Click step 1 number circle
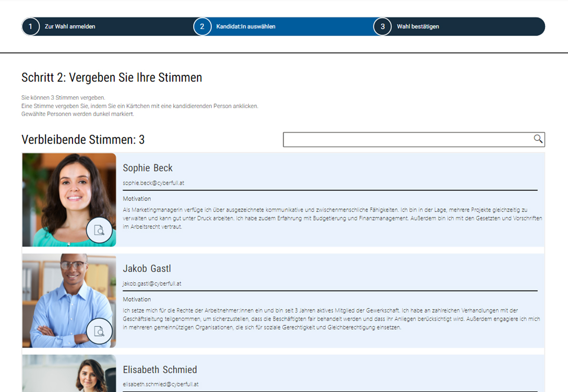Image resolution: width=568 pixels, height=392 pixels. pos(31,26)
